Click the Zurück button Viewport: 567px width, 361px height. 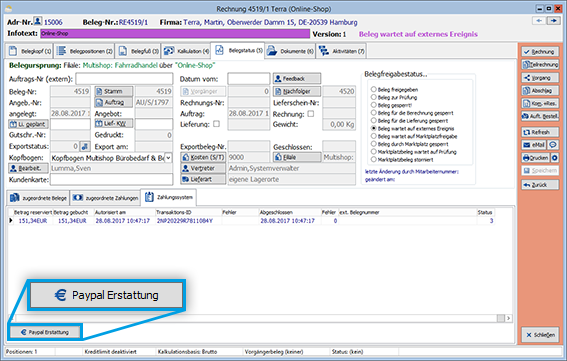point(540,185)
